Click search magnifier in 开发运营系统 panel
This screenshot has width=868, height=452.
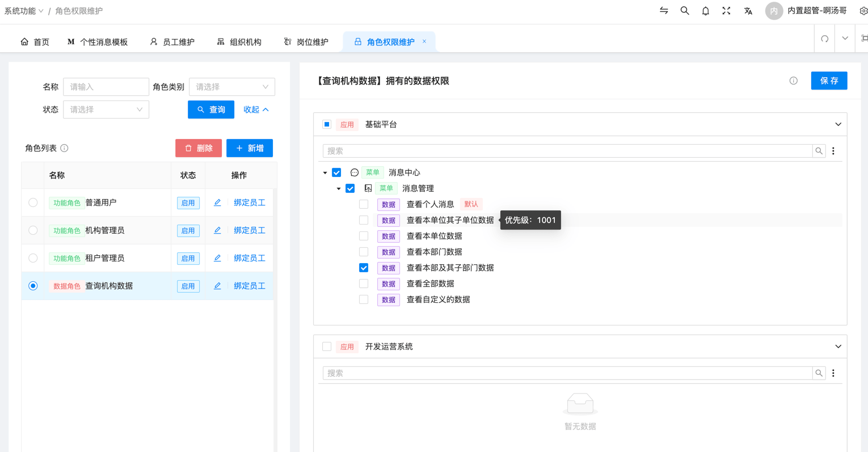click(819, 373)
